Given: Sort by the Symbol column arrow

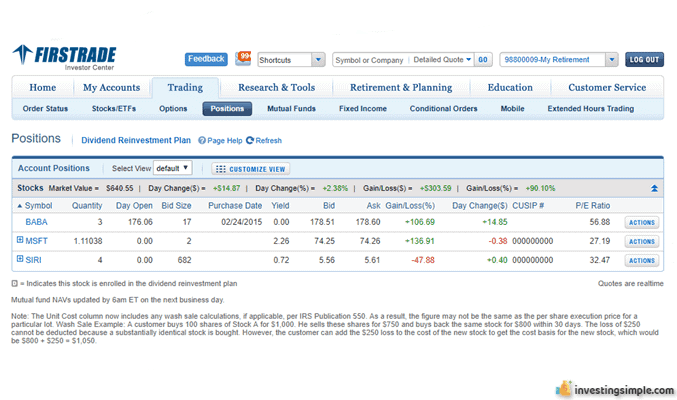Looking at the screenshot, I should (x=19, y=206).
